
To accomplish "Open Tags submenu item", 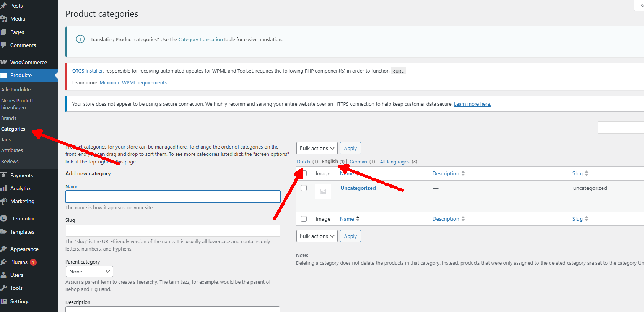I will pyautogui.click(x=6, y=139).
